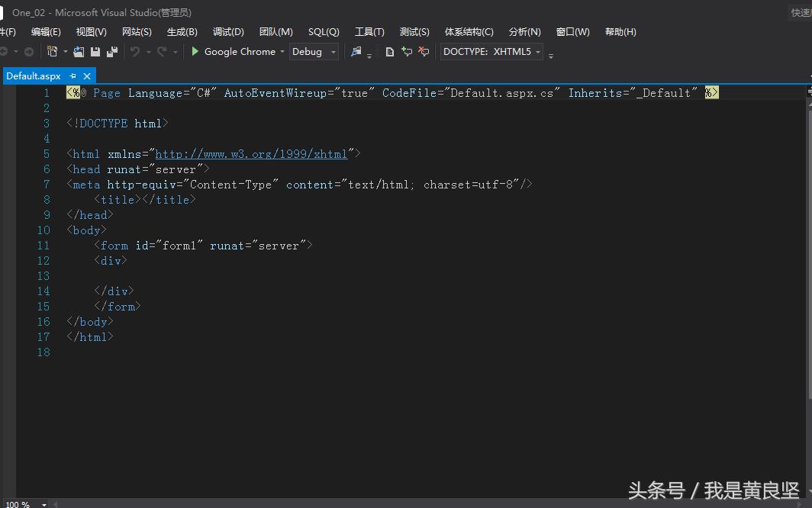Click the Undo icon
Image resolution: width=812 pixels, height=508 pixels.
pyautogui.click(x=134, y=51)
